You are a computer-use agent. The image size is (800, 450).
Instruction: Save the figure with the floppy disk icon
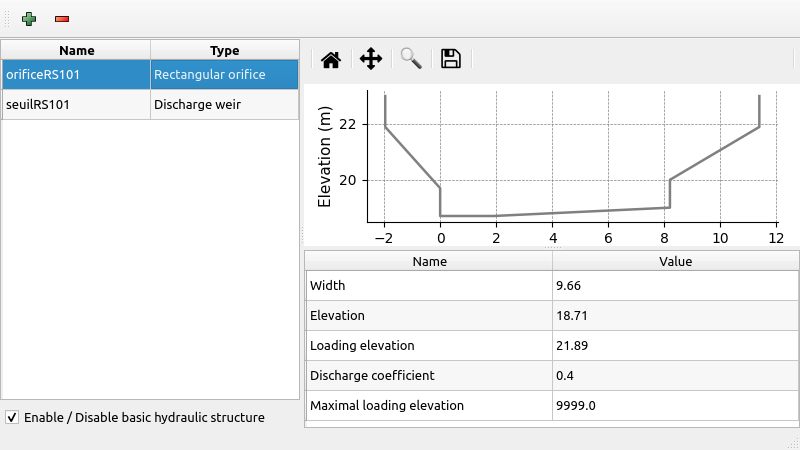[x=451, y=59]
